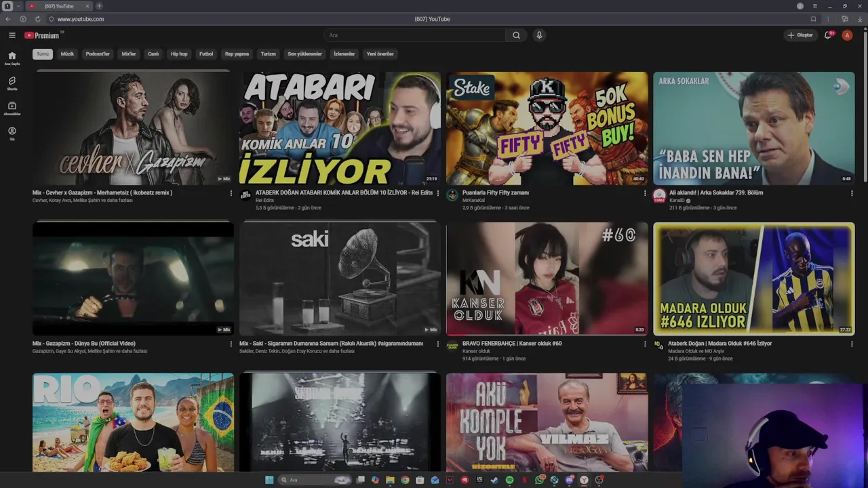Open a new browser tab with plus

(99, 6)
